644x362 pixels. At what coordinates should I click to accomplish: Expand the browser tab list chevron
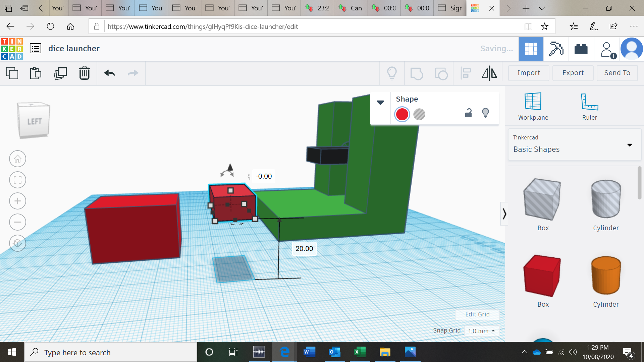[x=542, y=8]
